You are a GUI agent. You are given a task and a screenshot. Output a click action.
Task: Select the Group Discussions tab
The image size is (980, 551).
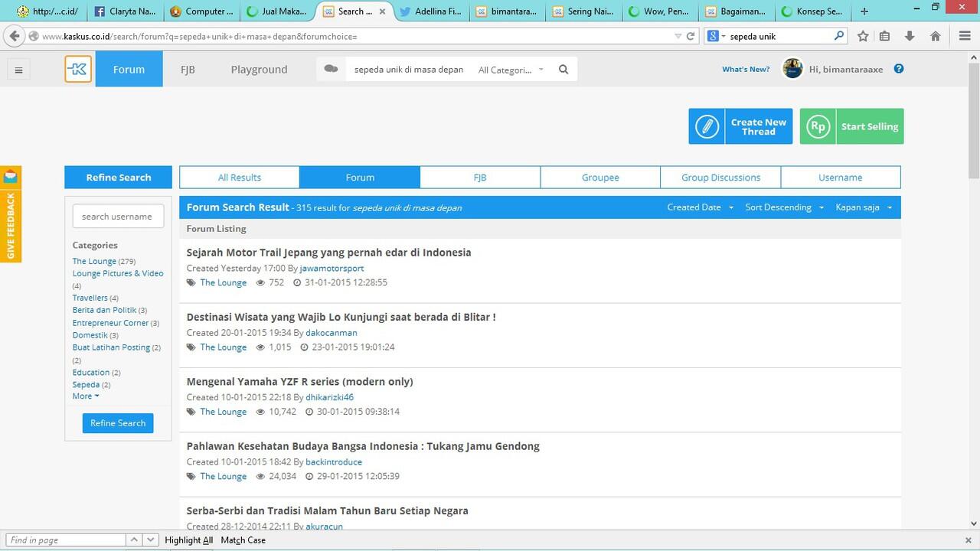pos(720,178)
